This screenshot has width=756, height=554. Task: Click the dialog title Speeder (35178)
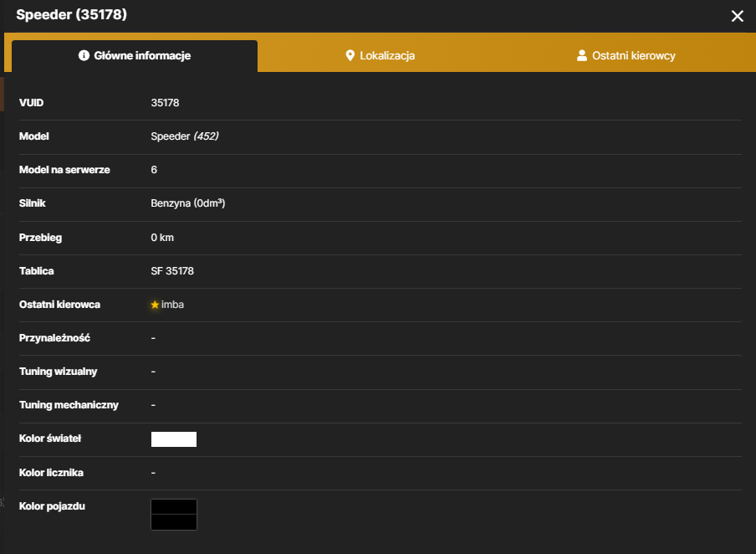click(71, 14)
